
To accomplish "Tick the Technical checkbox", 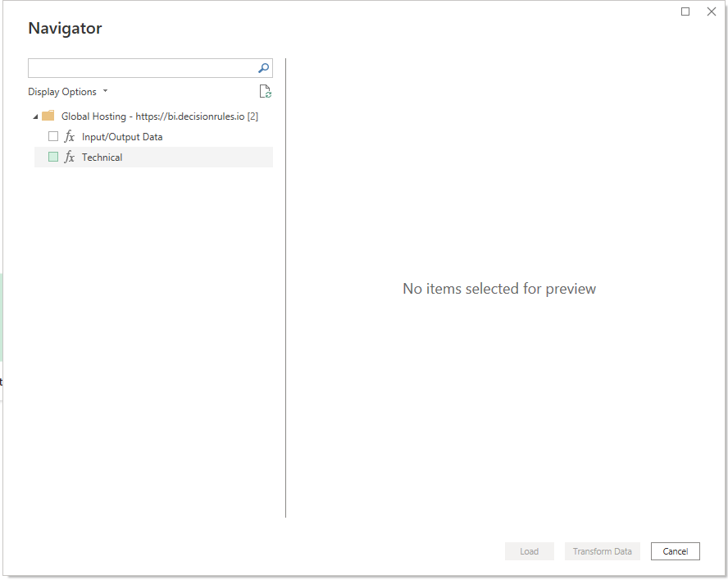I will click(x=53, y=158).
